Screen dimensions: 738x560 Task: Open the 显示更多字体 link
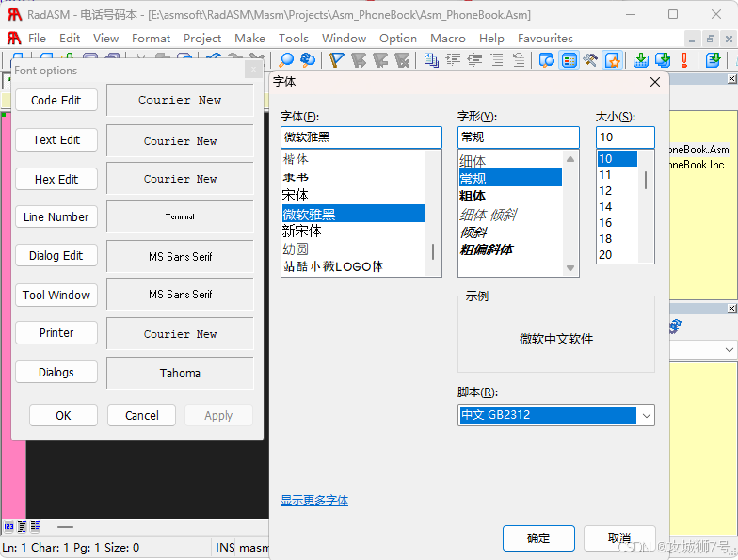tap(314, 501)
